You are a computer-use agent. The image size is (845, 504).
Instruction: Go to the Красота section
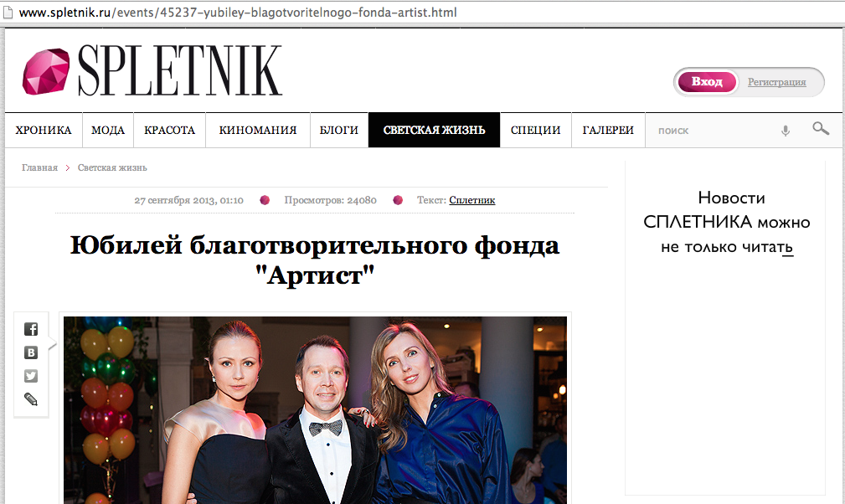tap(170, 131)
